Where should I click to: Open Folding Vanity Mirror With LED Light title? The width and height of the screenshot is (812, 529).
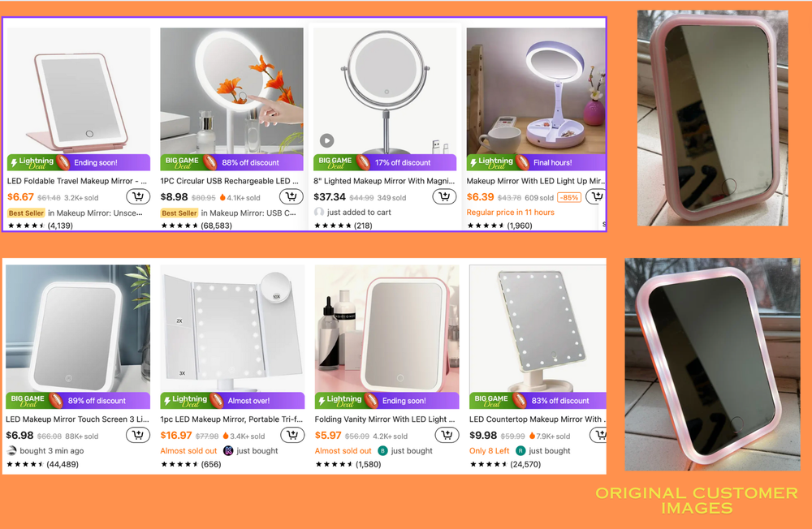385,419
